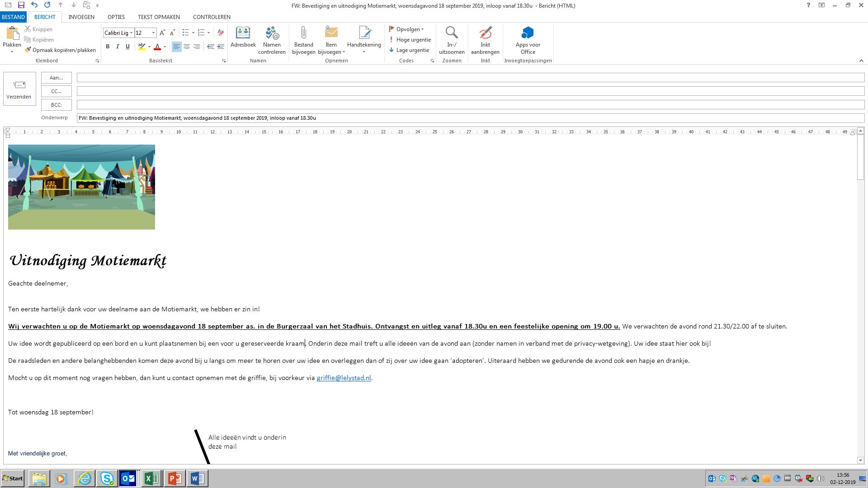Viewport: 868px width, 488px height.
Task: Center the paragraph text
Action: (187, 47)
